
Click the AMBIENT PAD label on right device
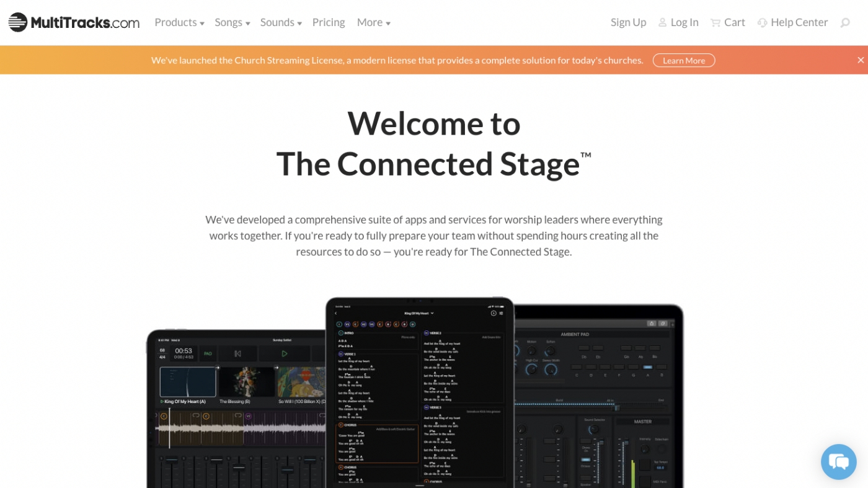pos(575,334)
